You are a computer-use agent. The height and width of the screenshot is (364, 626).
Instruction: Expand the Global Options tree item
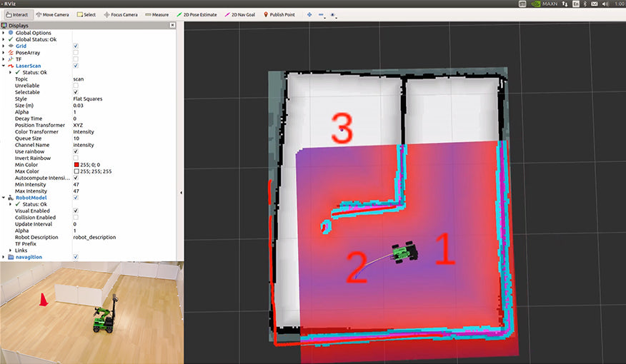pyautogui.click(x=4, y=33)
